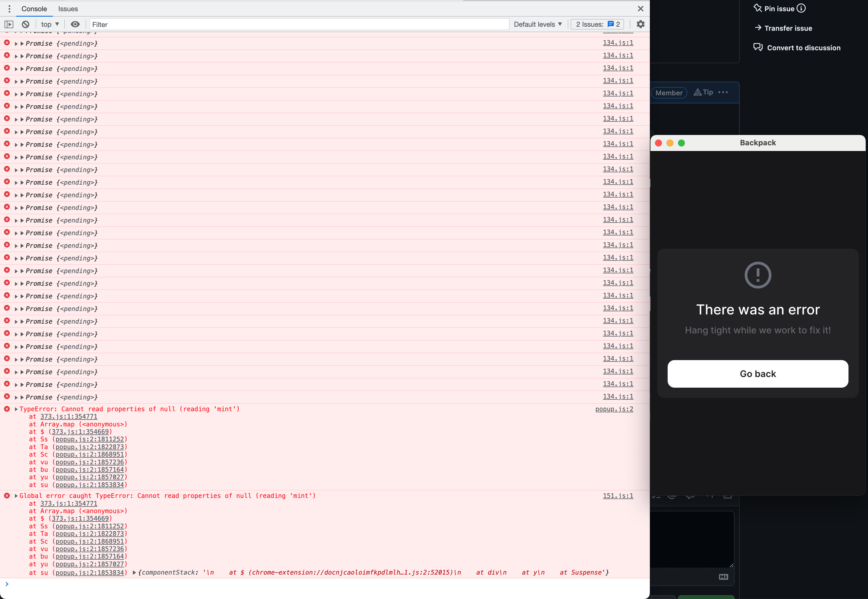The width and height of the screenshot is (868, 599).
Task: Toggle the live expression eye icon
Action: 75,24
